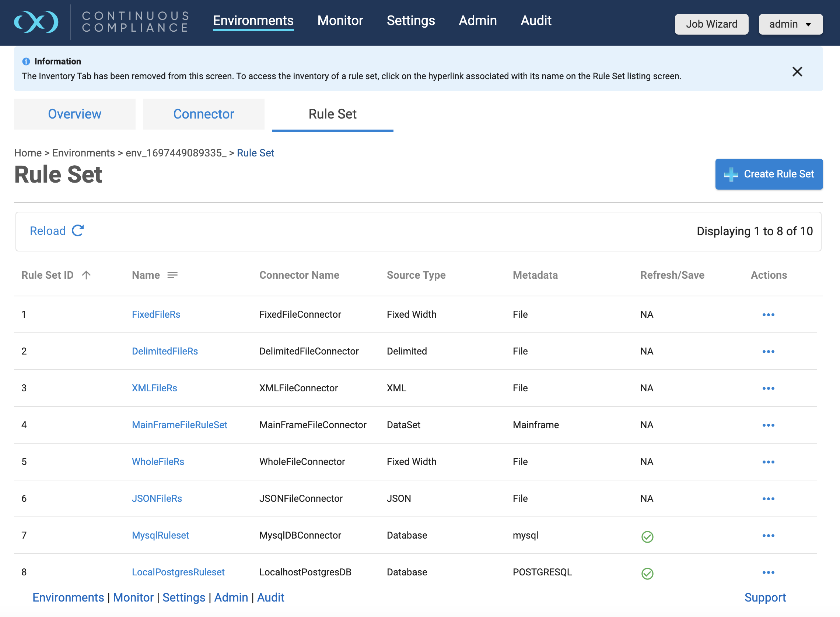Switch to the Connector tab
Viewport: 840px width, 617px height.
(x=203, y=114)
